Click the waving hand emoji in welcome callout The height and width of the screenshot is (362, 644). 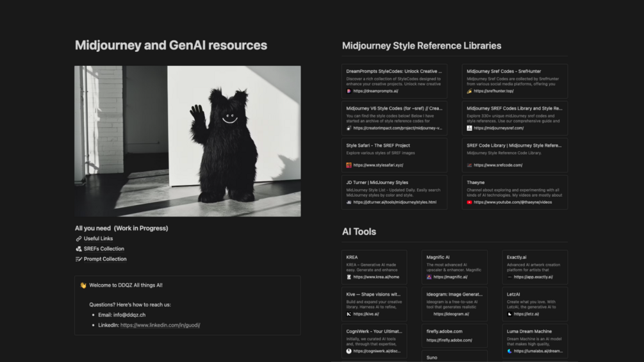tap(83, 285)
